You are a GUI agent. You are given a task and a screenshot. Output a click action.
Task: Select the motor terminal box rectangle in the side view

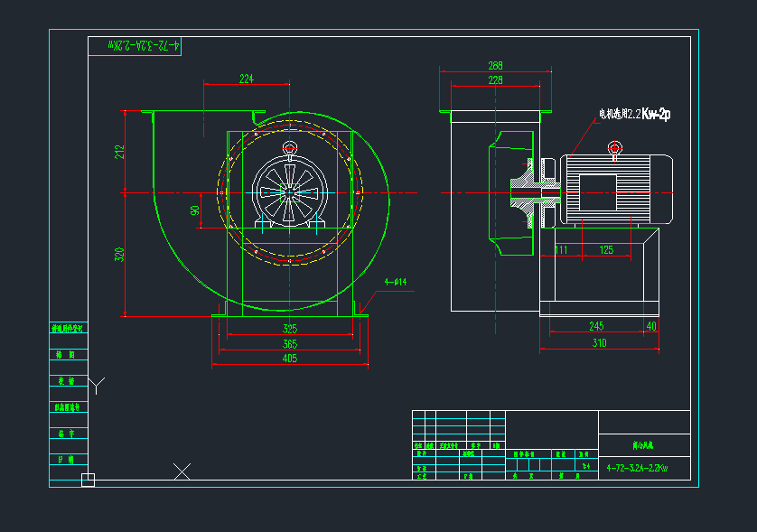click(x=597, y=193)
